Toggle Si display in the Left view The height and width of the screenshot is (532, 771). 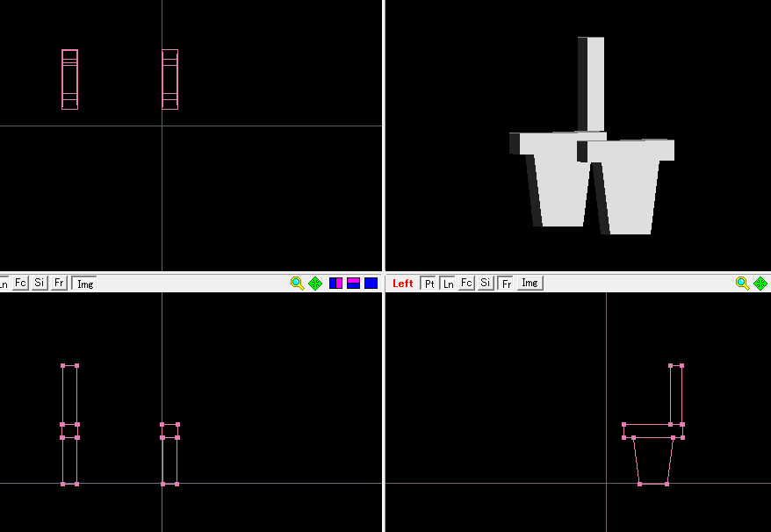tap(486, 283)
